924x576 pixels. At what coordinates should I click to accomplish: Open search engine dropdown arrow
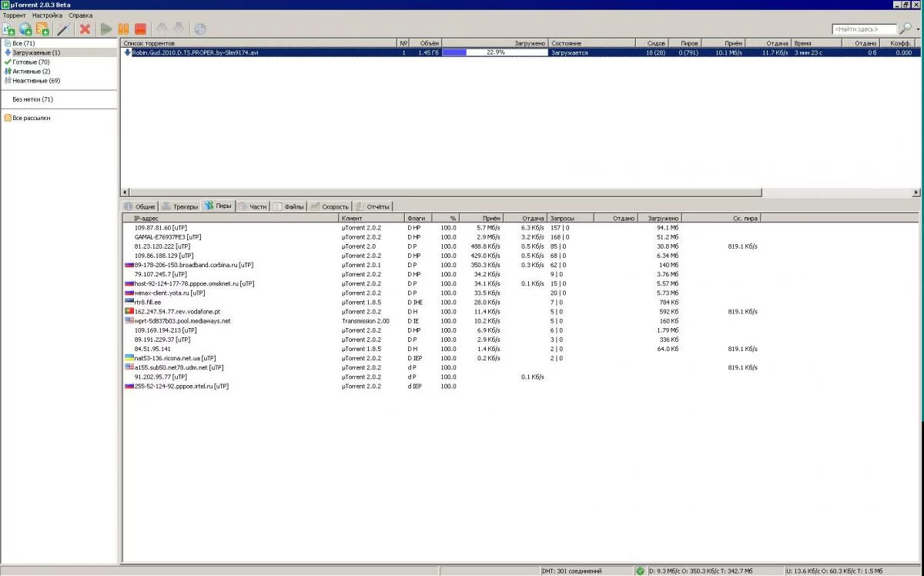click(918, 29)
